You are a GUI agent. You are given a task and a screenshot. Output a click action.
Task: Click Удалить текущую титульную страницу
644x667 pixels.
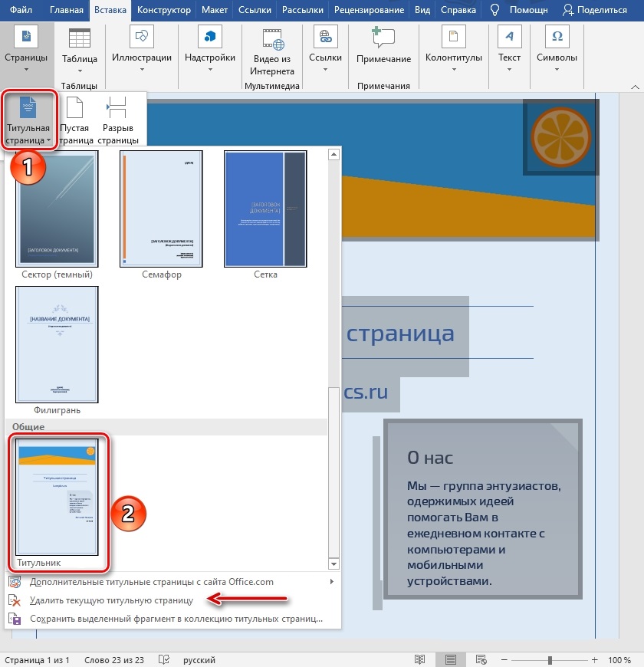(x=111, y=600)
